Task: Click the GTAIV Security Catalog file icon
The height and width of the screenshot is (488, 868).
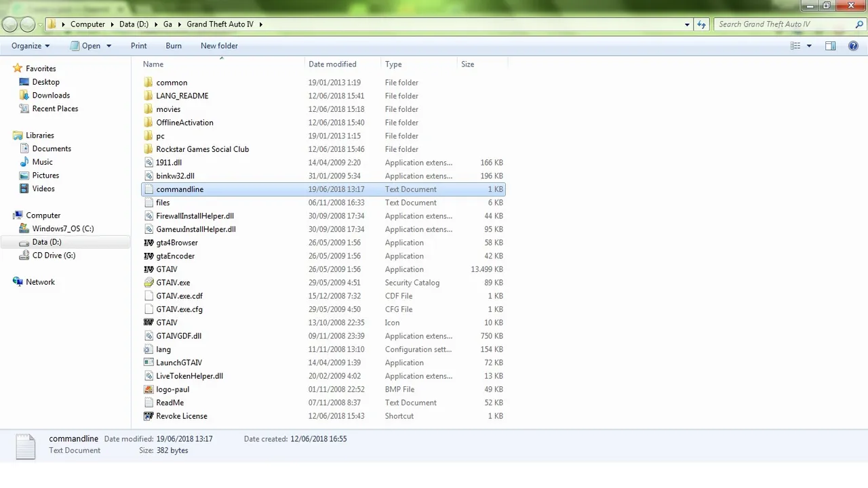Action: click(x=149, y=283)
